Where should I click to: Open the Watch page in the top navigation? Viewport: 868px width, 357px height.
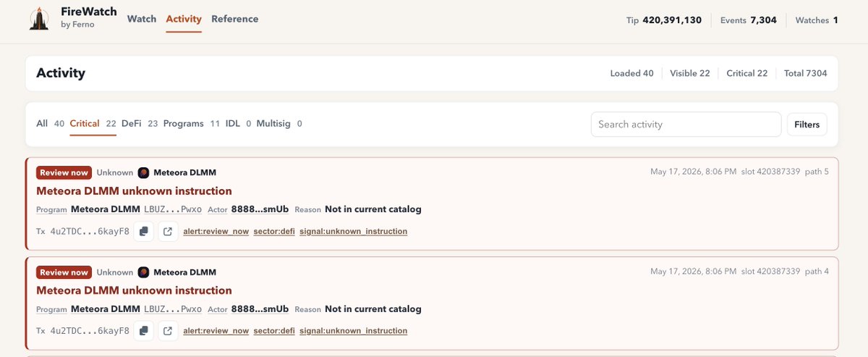[142, 19]
